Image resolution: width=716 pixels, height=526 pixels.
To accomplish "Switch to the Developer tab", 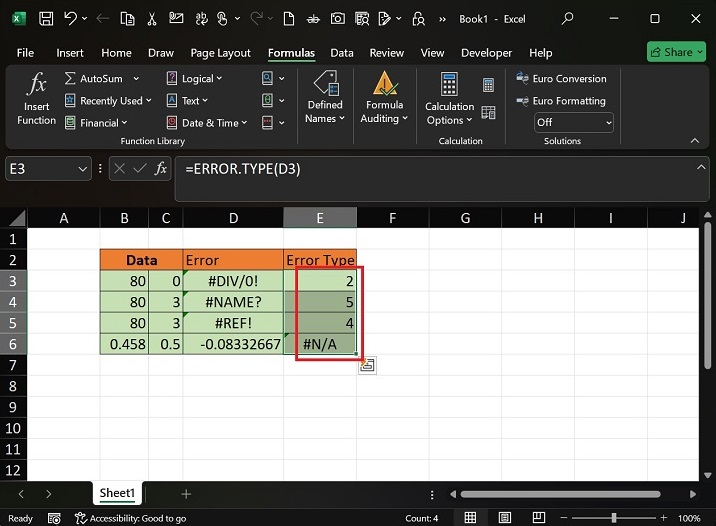I will [484, 53].
